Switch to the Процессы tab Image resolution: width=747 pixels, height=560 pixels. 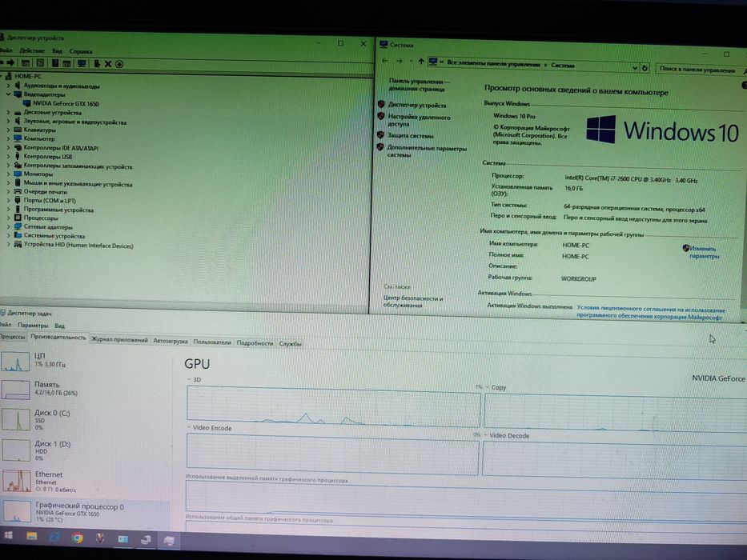click(x=12, y=336)
